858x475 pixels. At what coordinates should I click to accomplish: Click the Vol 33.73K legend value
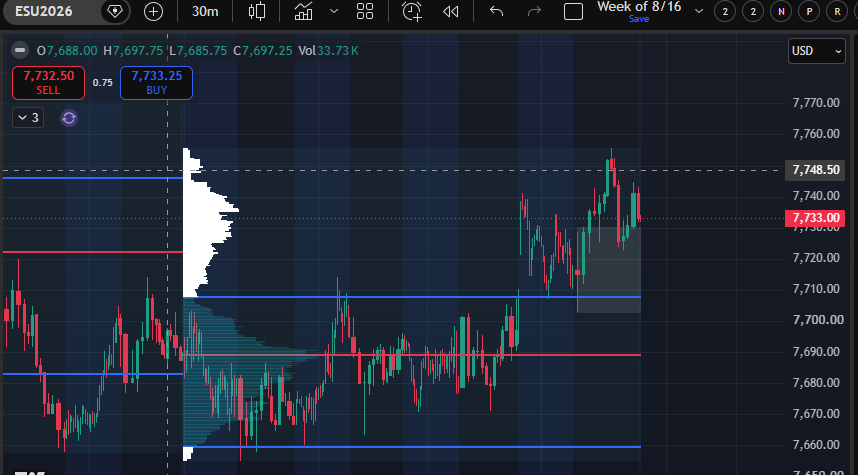coord(328,51)
